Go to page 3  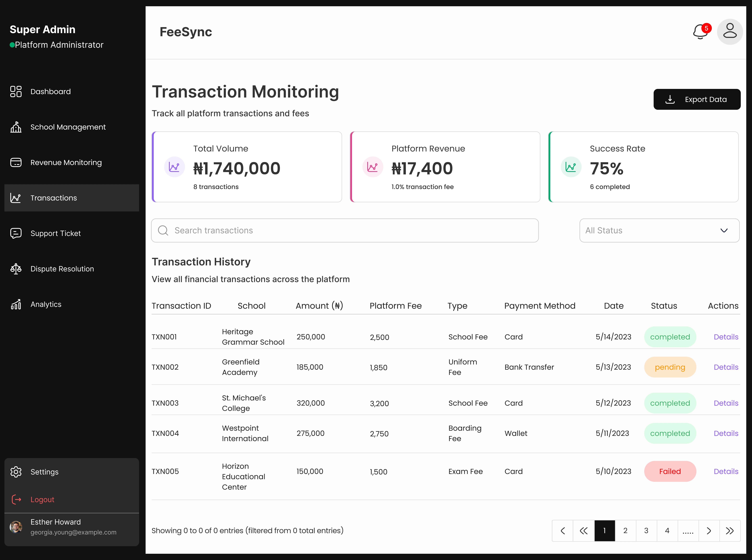[x=646, y=531]
